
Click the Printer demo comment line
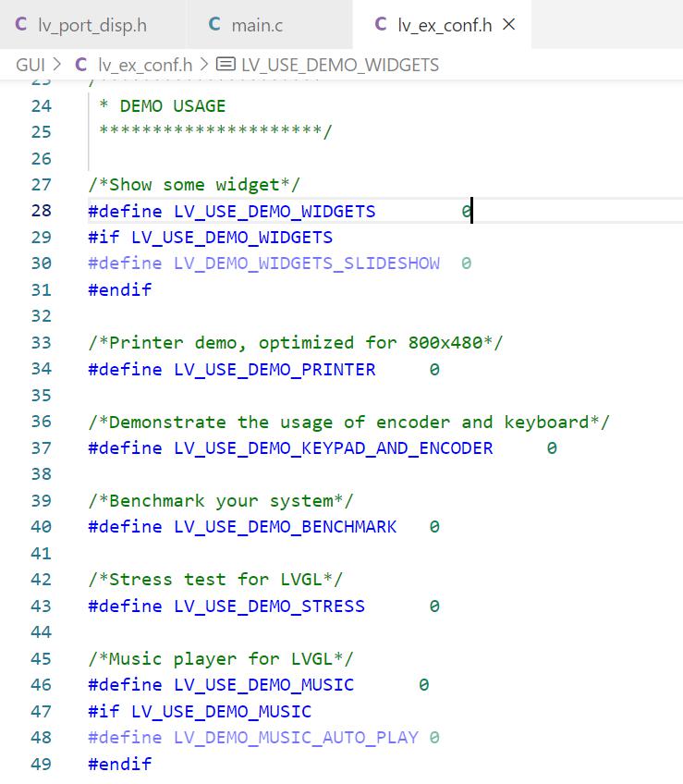[296, 343]
